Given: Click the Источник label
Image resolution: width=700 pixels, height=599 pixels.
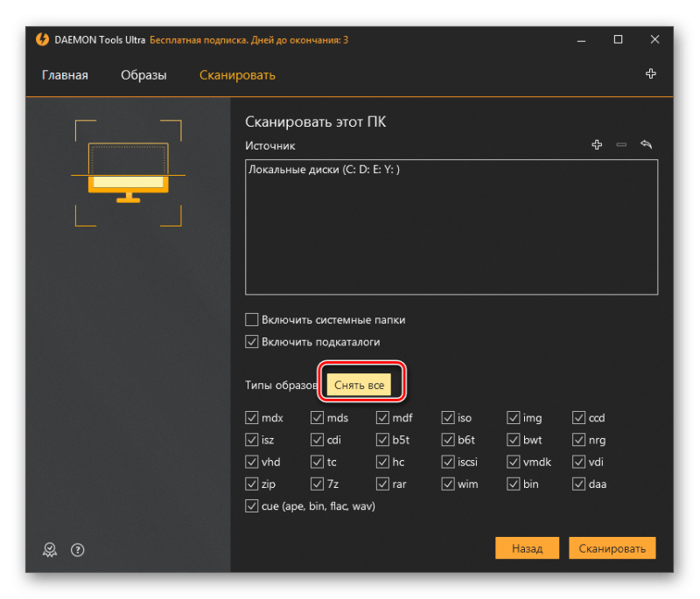Looking at the screenshot, I should 270,146.
